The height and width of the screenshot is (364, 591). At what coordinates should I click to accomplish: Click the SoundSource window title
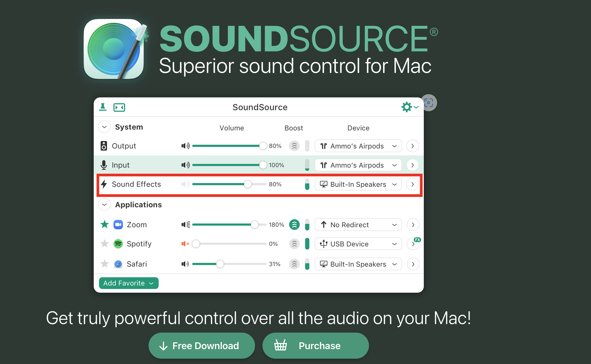click(x=260, y=107)
